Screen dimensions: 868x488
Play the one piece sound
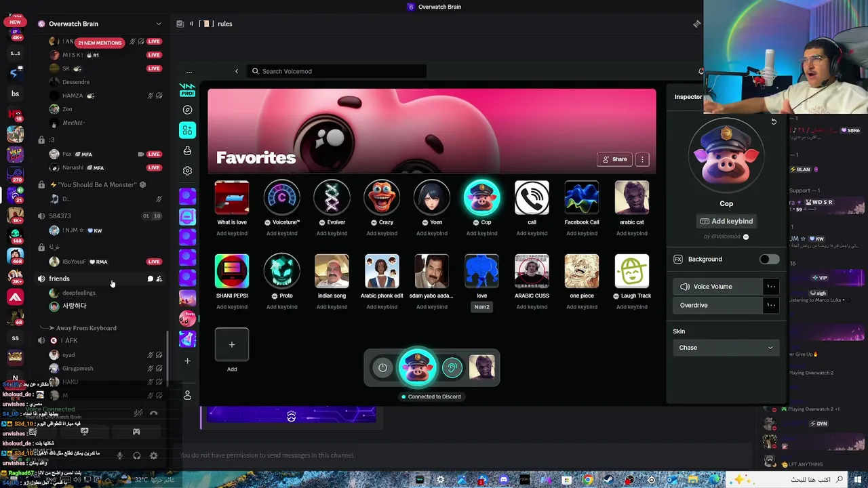(582, 271)
